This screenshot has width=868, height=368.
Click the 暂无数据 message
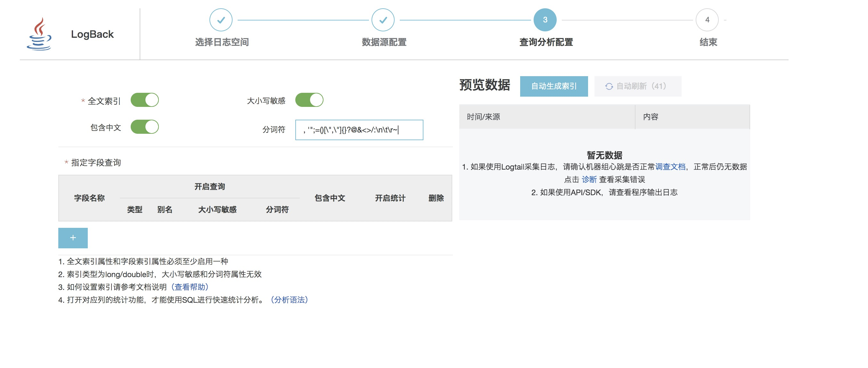604,155
